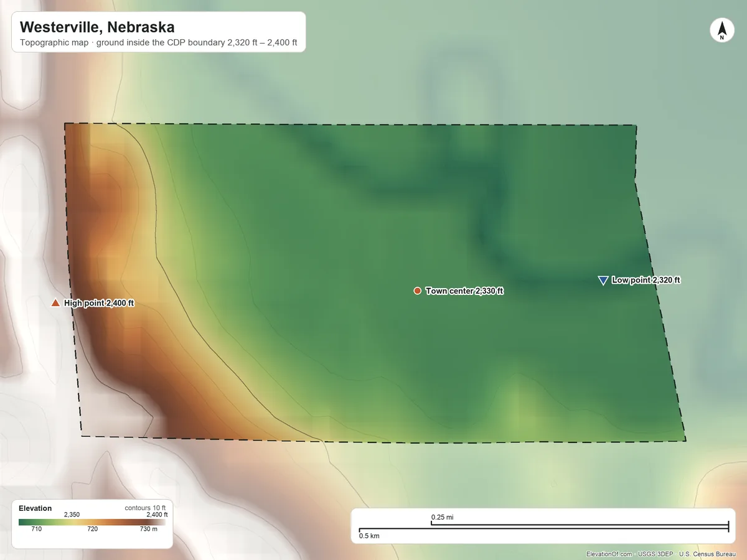Viewport: 747px width, 560px height.
Task: Click the Low point blue triangle marker
Action: coord(603,281)
